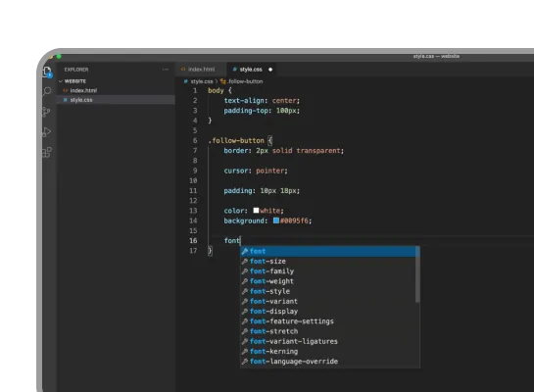This screenshot has height=392, width=534.
Task: Choose 'font-family' suggestion
Action: coord(328,271)
